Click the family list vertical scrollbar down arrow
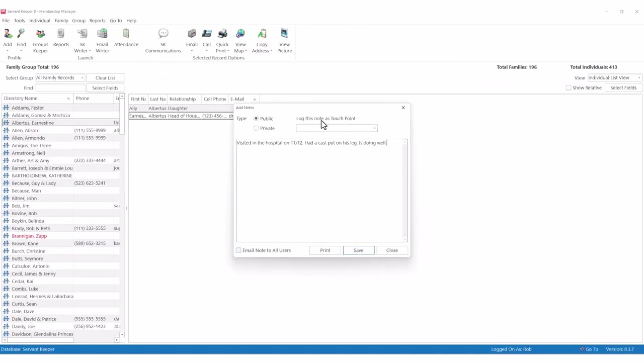The height and width of the screenshot is (362, 644). [122, 334]
